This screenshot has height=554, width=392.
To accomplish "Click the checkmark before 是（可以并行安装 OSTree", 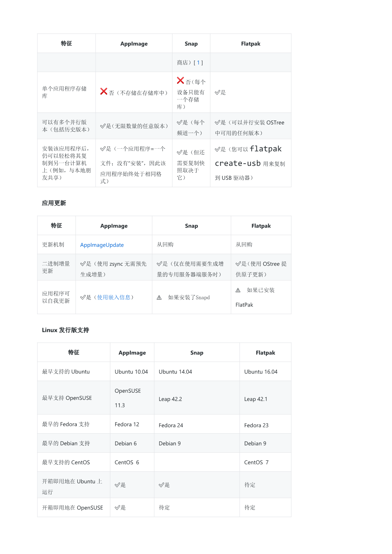I will click(217, 123).
